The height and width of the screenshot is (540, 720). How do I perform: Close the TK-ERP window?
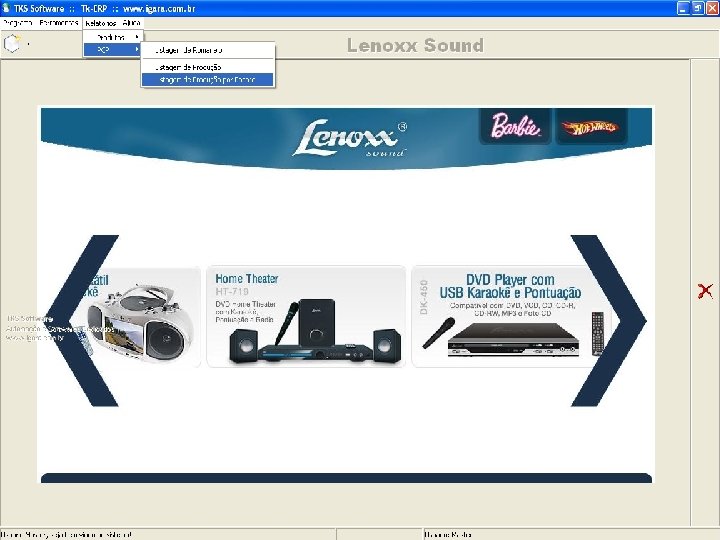tap(712, 8)
